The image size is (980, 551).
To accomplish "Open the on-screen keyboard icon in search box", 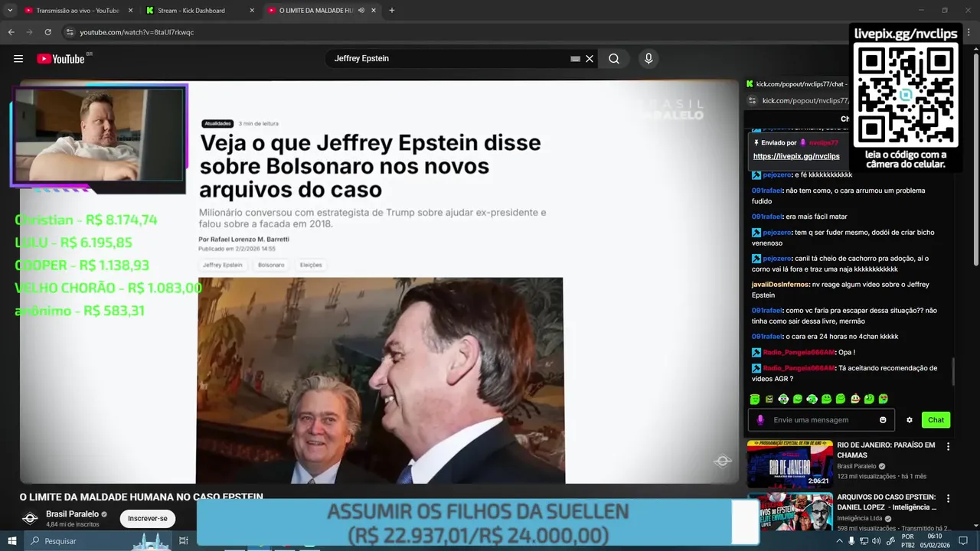I will 575,59.
